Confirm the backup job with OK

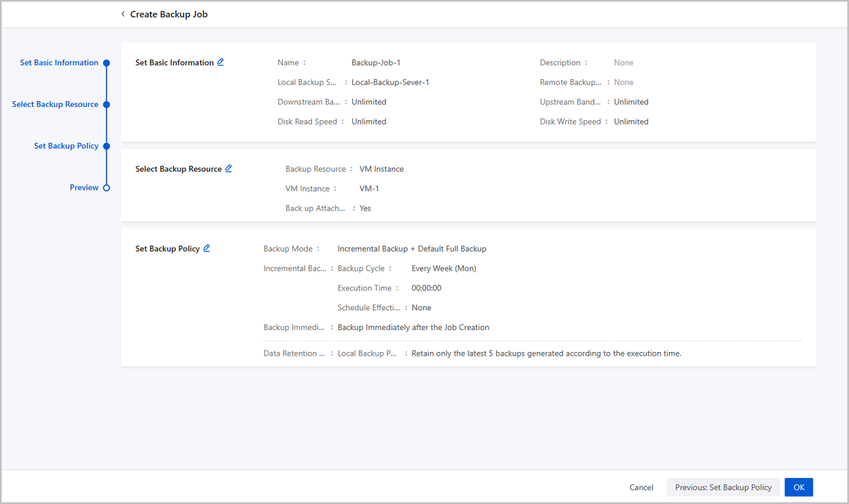[799, 488]
